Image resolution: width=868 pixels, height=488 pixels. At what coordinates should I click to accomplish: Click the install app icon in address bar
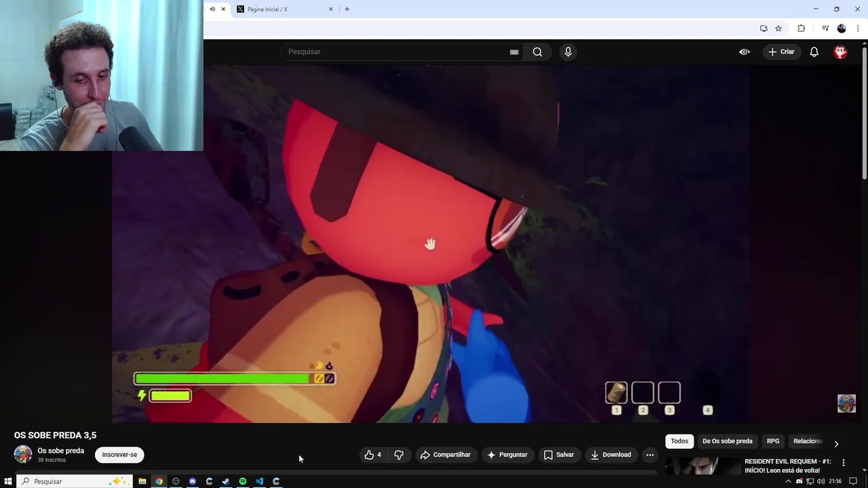(x=764, y=28)
